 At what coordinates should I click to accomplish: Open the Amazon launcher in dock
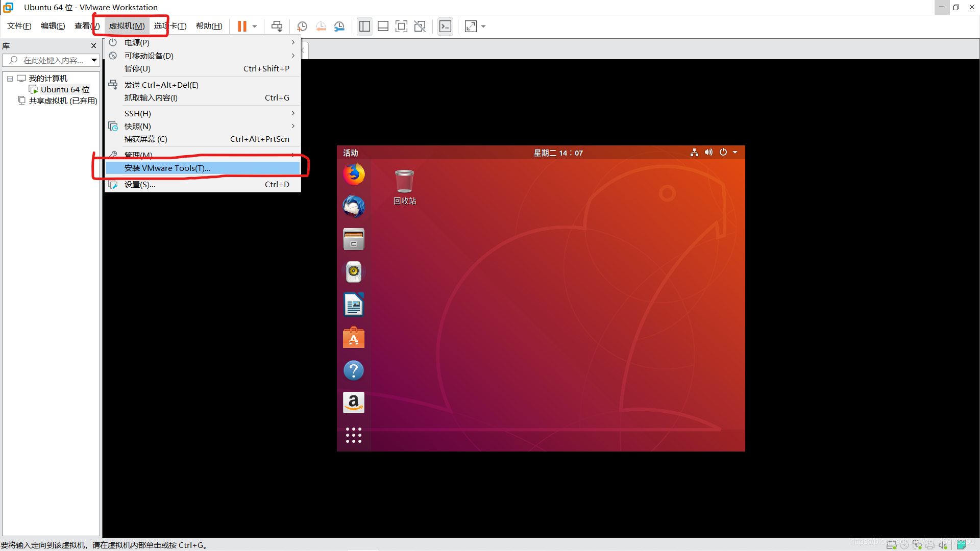(x=354, y=403)
